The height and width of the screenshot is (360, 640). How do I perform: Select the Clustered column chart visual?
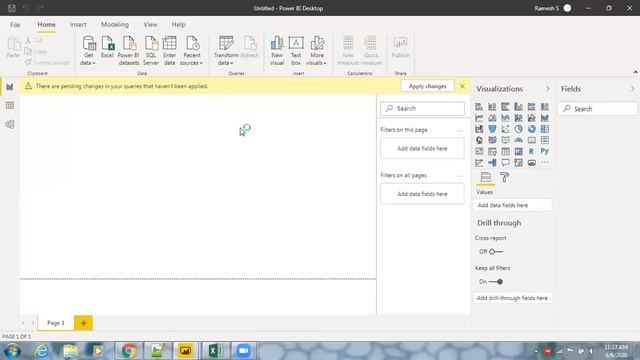coord(518,107)
